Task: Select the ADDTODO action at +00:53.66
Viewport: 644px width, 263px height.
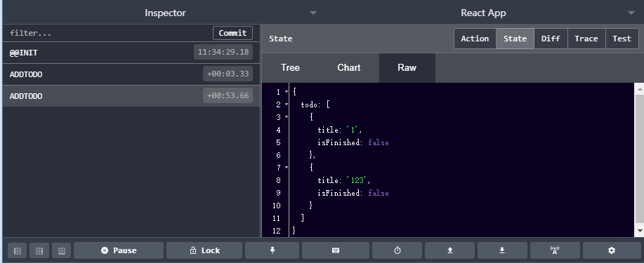Action: 131,96
